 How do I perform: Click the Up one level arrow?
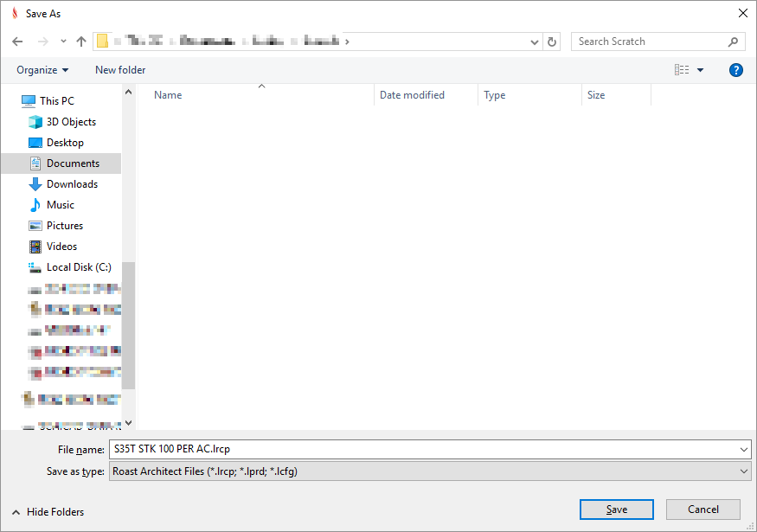(81, 42)
